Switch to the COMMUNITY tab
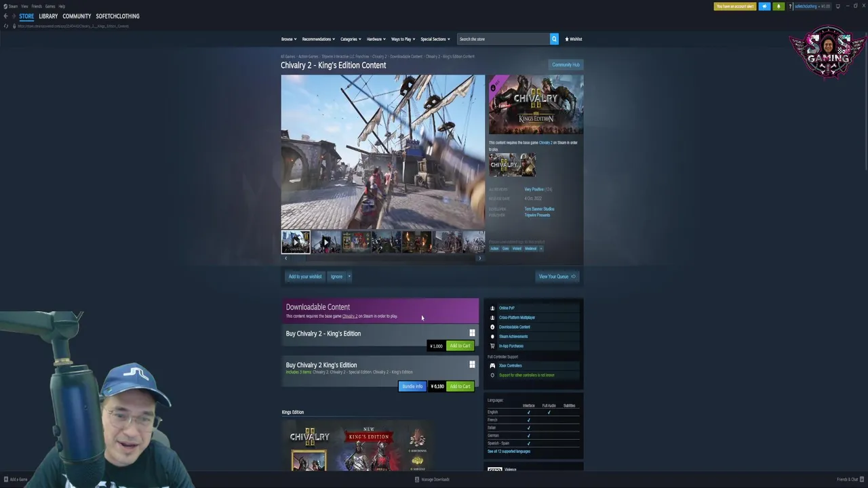Viewport: 868px width, 488px height. click(x=77, y=16)
